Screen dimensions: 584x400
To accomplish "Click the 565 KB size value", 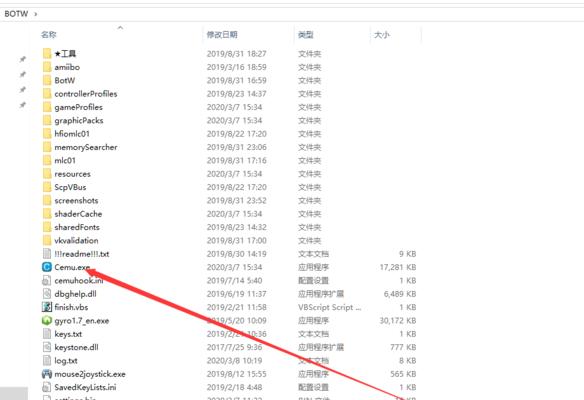I will point(403,374).
